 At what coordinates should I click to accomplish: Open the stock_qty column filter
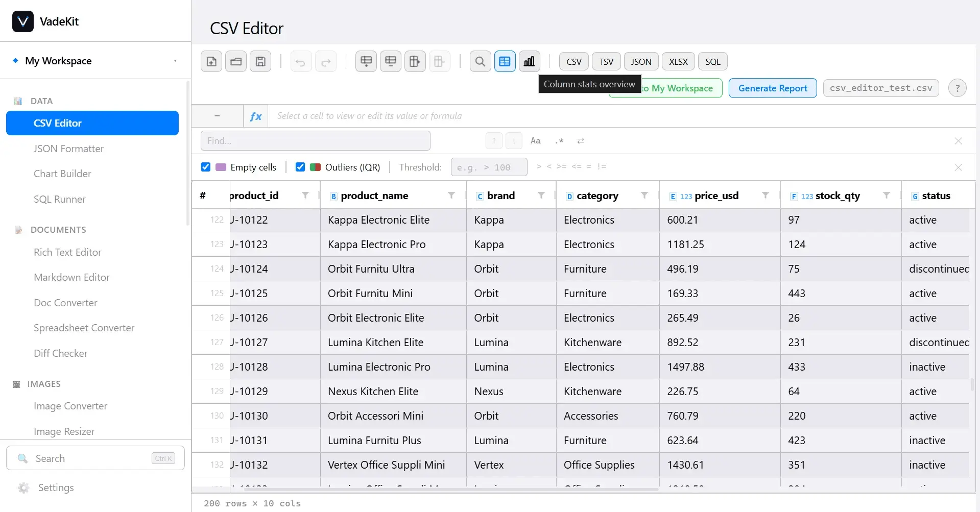pos(887,196)
